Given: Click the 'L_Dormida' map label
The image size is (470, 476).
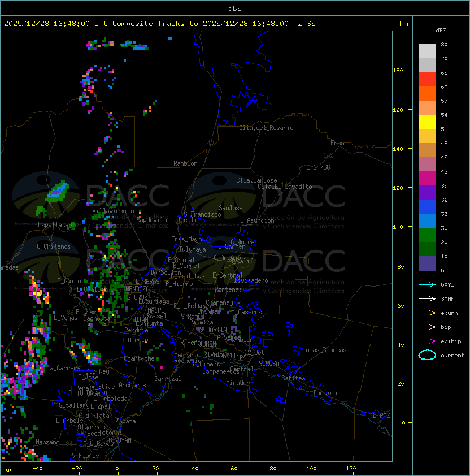Looking at the screenshot, I should pos(321,393).
